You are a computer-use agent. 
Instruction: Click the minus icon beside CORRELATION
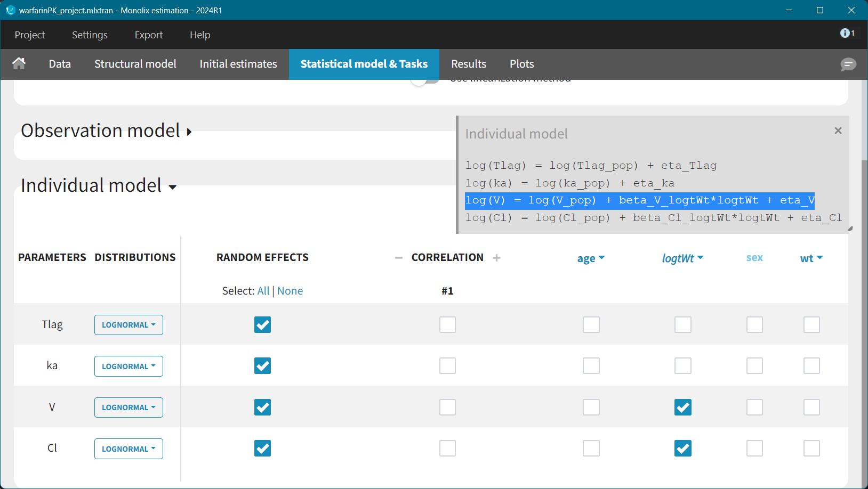point(399,258)
